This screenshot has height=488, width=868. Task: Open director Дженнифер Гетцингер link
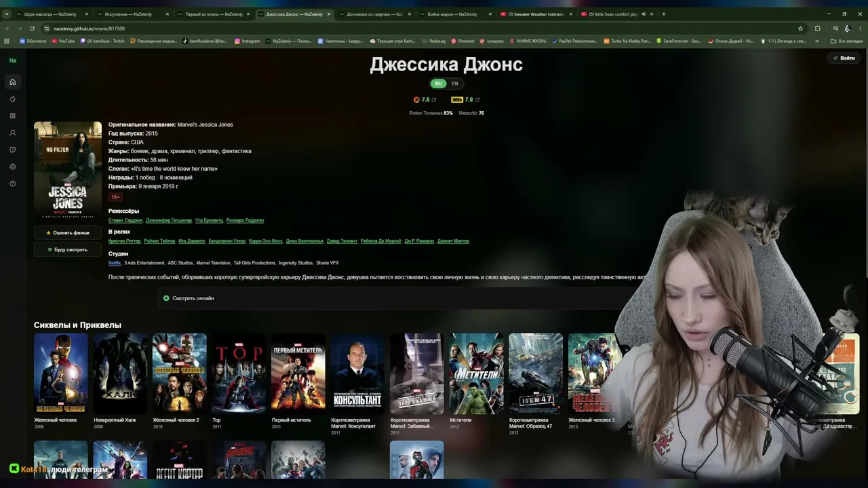pyautogui.click(x=169, y=220)
